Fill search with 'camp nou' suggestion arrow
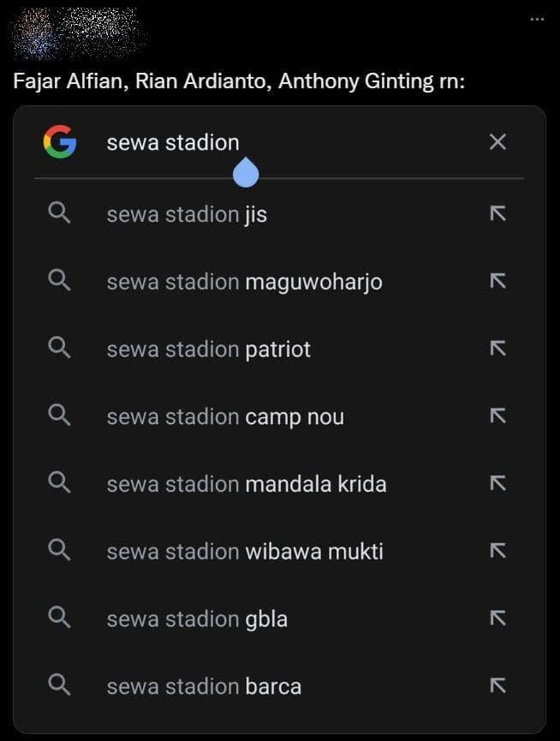560x741 pixels. 497,416
